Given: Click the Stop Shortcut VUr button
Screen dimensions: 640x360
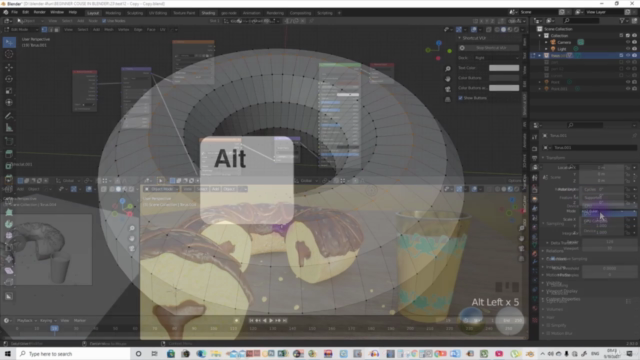Looking at the screenshot, I should pos(492,48).
